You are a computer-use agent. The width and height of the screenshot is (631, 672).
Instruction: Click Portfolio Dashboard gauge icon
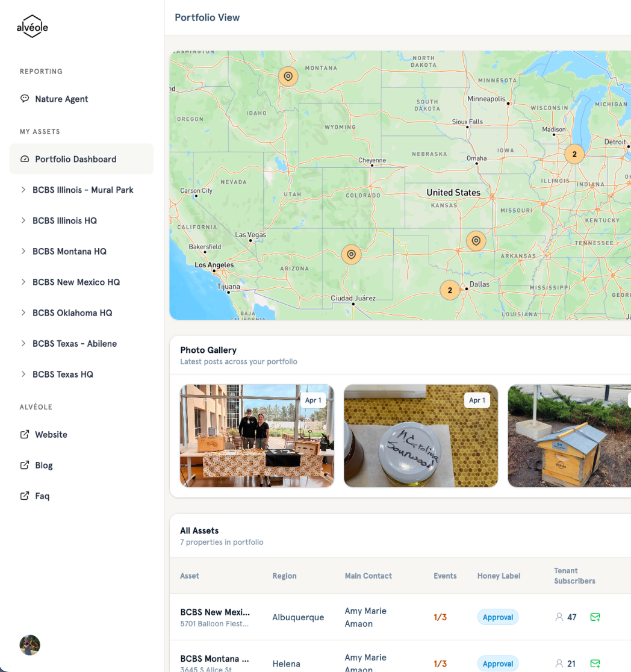[25, 159]
